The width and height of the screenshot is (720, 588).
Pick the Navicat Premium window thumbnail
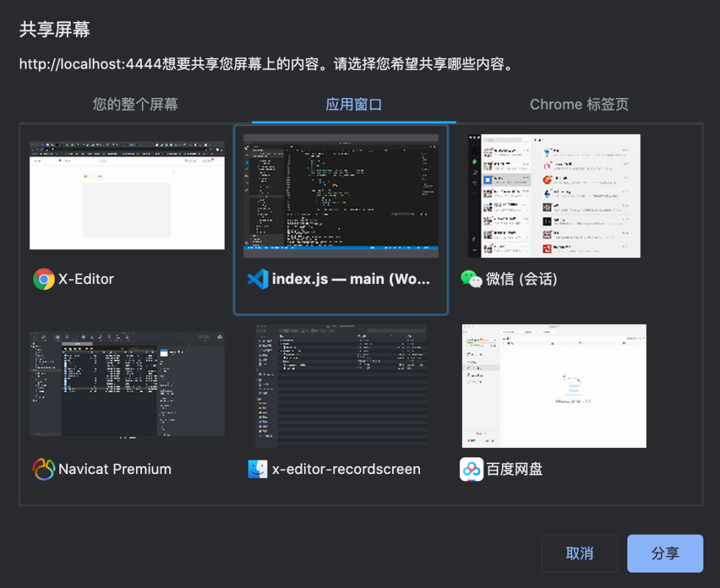point(127,384)
